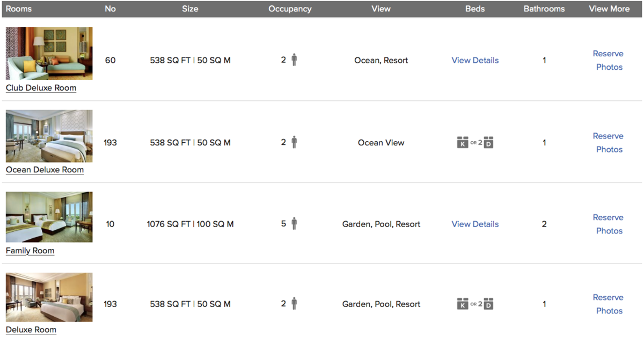
Task: Click the person occupancy icon for Ocean Deluxe Room
Action: (294, 142)
